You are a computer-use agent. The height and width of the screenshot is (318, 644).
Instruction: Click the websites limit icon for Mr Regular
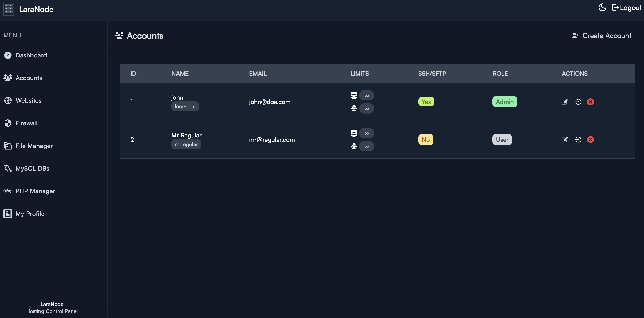pyautogui.click(x=354, y=146)
